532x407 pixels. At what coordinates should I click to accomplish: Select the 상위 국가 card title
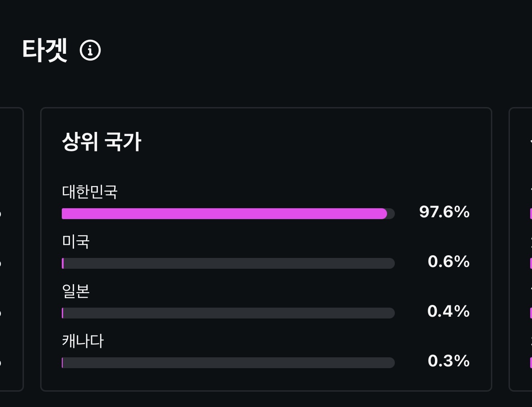(x=102, y=142)
